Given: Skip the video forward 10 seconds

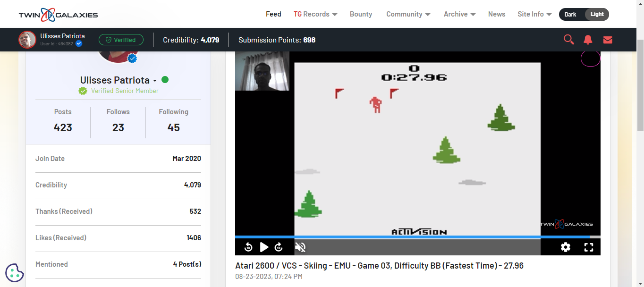Looking at the screenshot, I should pos(279,247).
